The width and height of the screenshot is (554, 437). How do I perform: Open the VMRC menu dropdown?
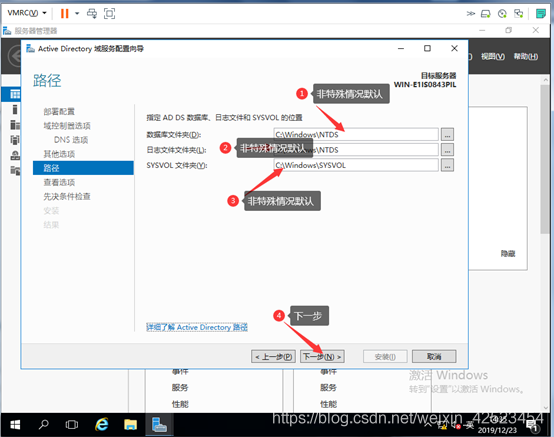pos(27,13)
